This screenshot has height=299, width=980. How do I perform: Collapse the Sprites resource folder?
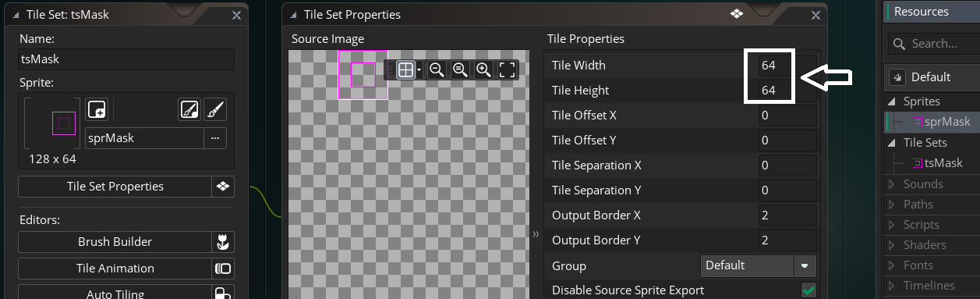(x=891, y=101)
